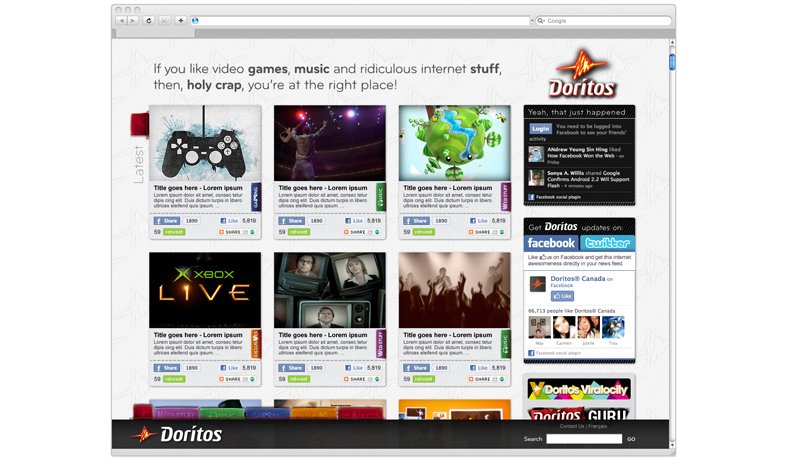Switch to the twitter updates tab

coord(607,243)
